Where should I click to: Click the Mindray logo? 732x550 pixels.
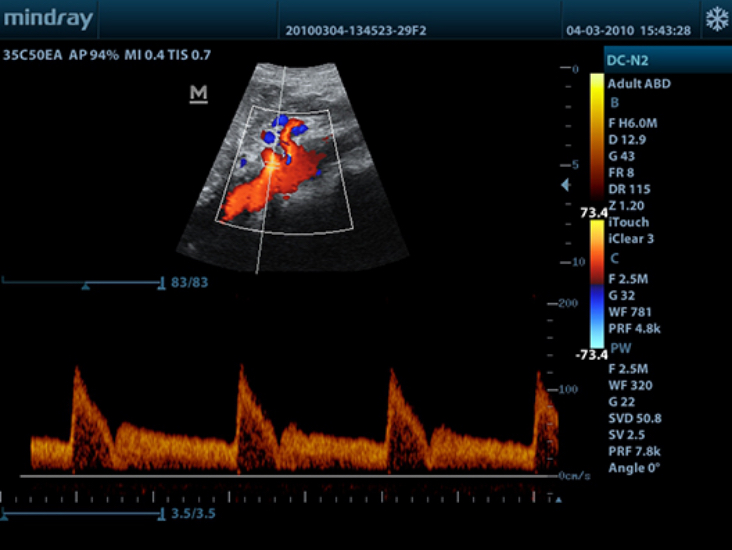[48, 19]
